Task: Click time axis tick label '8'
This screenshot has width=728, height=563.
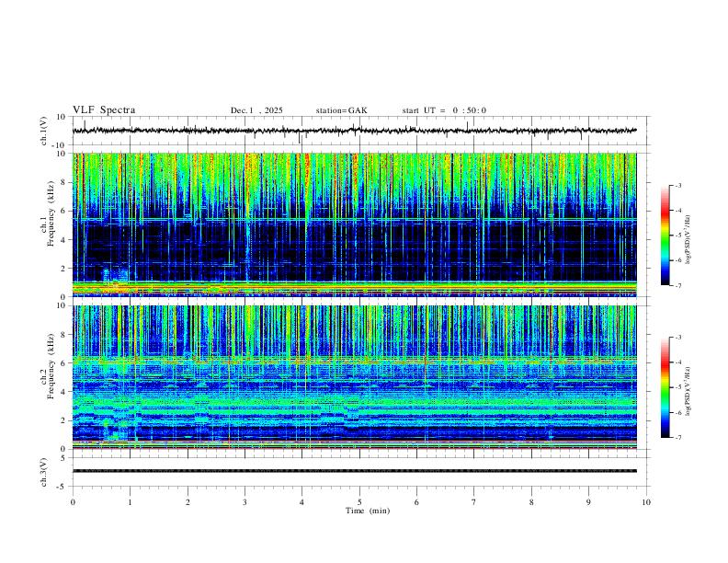Action: (531, 502)
